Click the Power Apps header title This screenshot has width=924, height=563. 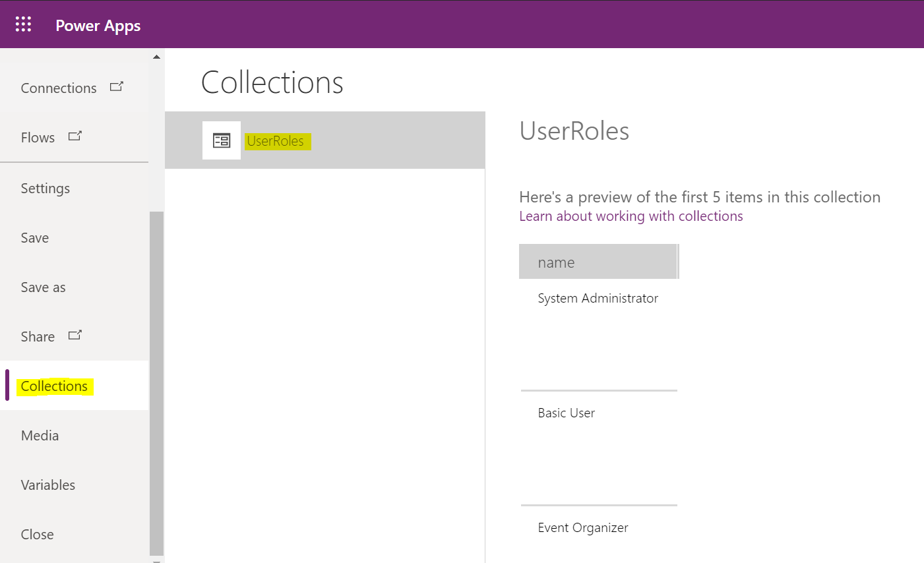[x=98, y=25]
